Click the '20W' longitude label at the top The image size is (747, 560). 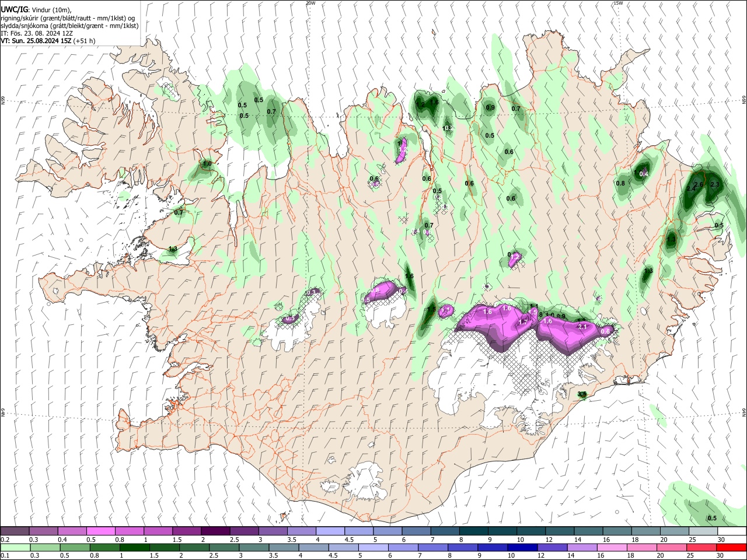point(310,3)
